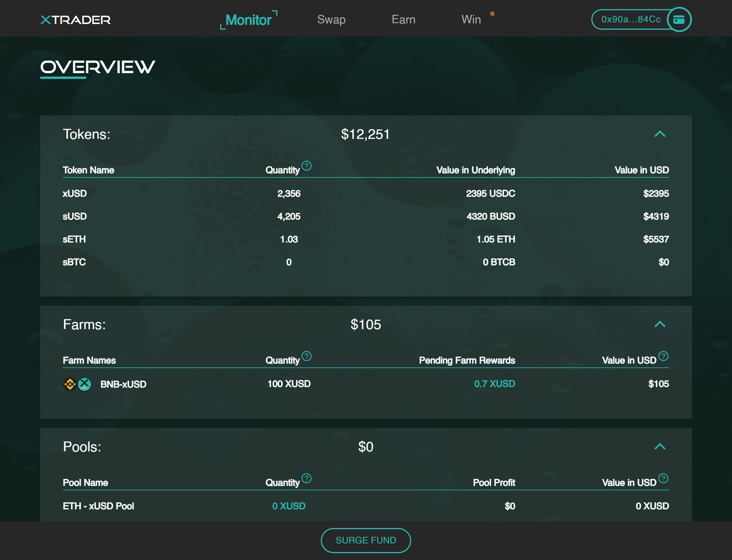
Task: Switch to the Win tab
Action: (471, 19)
